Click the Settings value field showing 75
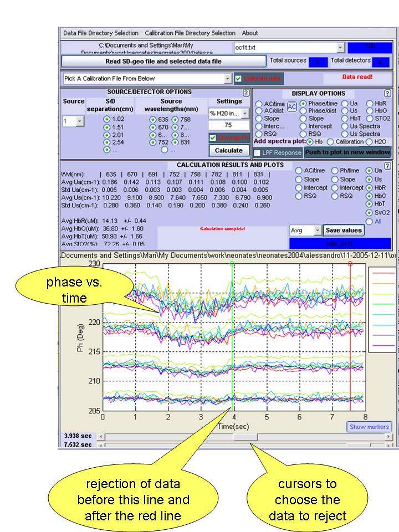Screen dimensions: 399x532 229,125
